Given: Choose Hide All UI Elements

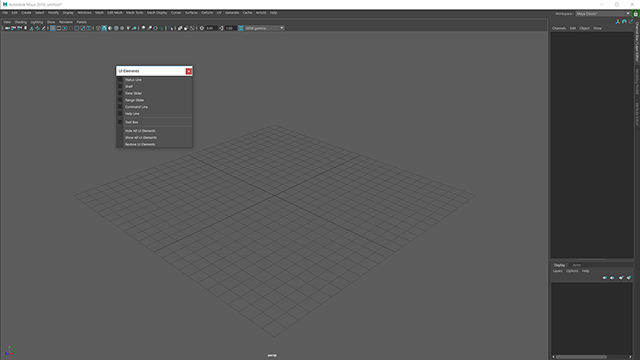Looking at the screenshot, I should point(140,131).
